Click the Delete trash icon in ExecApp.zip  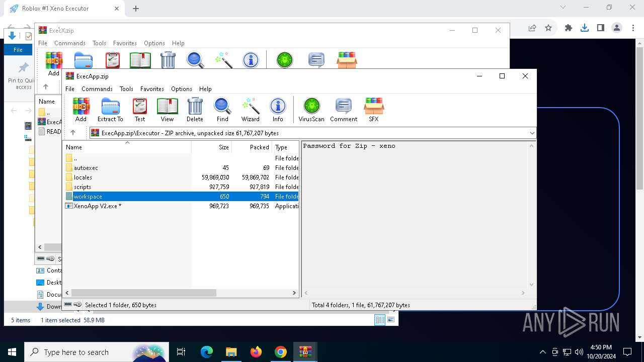195,110
